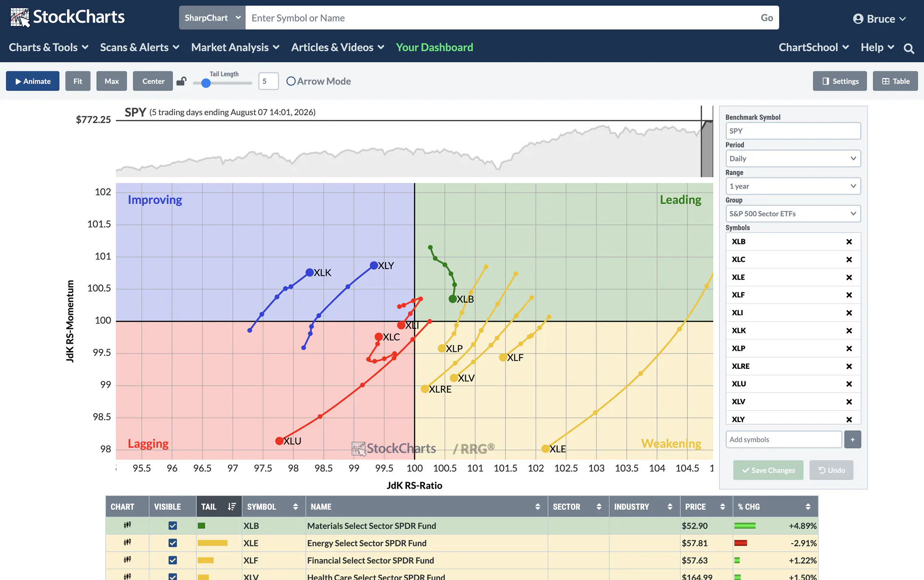Click the Fit button

78,81
